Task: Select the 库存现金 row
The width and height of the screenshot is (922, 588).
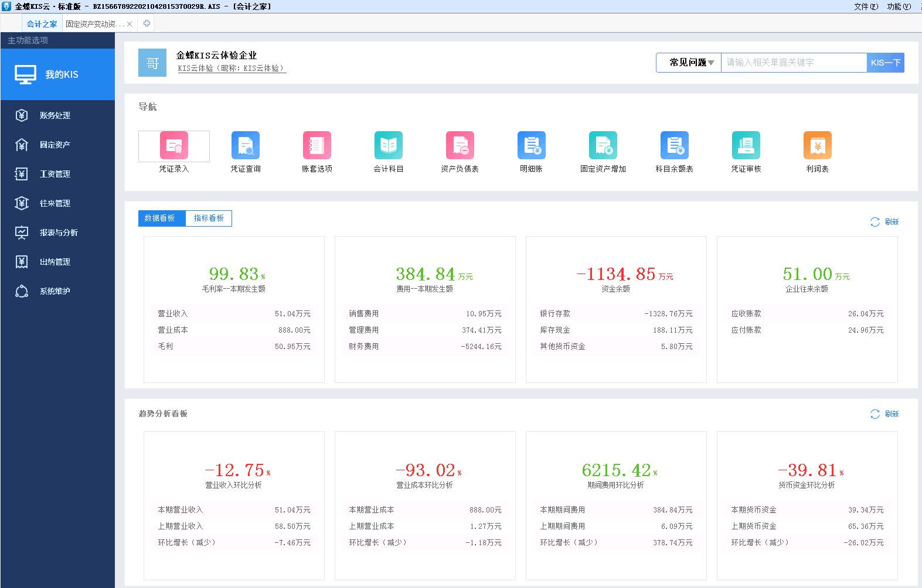Action: point(616,330)
